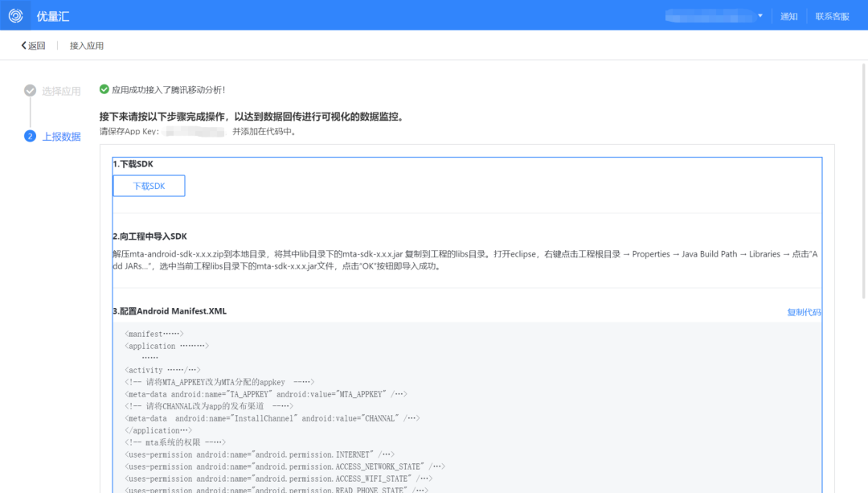Open 联系客服 in the header
Screen dimensions: 868x493
[x=832, y=17]
